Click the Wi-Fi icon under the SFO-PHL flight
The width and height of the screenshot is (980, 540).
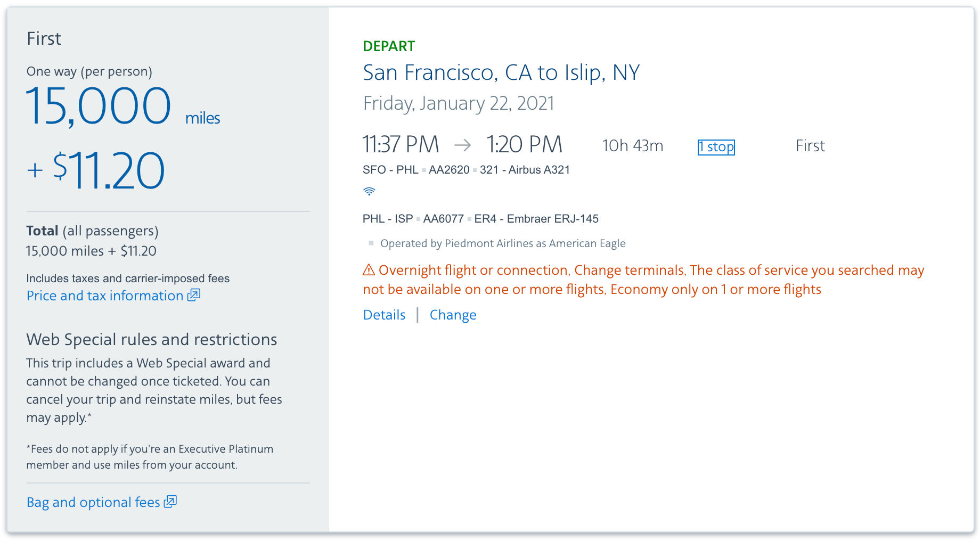point(369,191)
